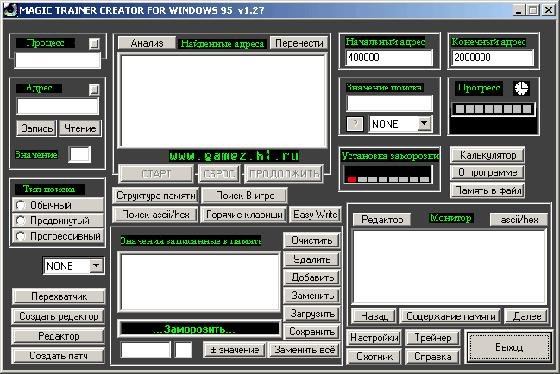This screenshot has width=560, height=374.
Task: Click the Назад button
Action: pos(374,316)
